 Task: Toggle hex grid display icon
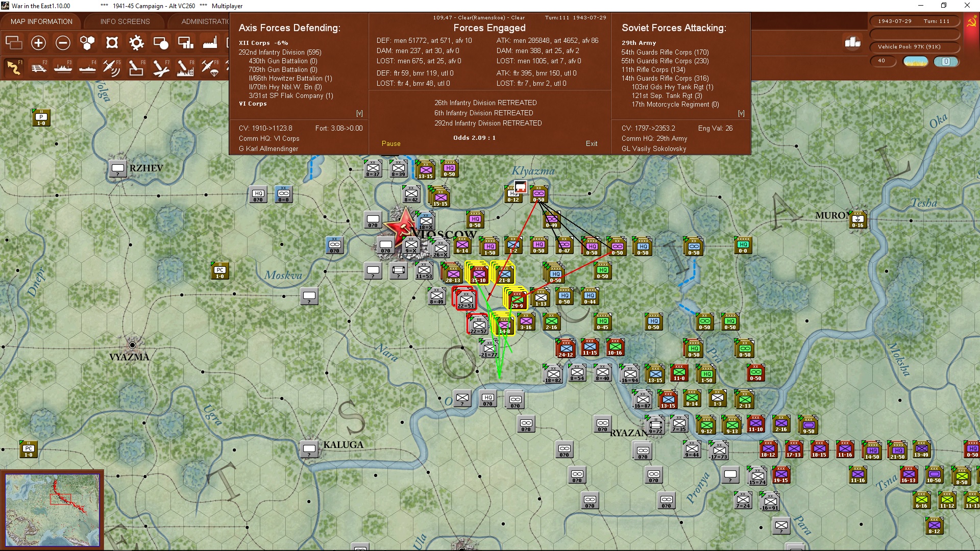click(x=87, y=43)
